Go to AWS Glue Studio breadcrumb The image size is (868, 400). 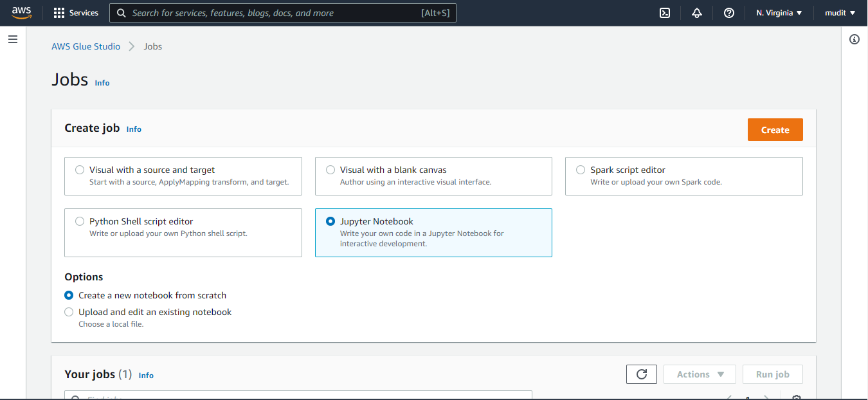click(x=86, y=46)
